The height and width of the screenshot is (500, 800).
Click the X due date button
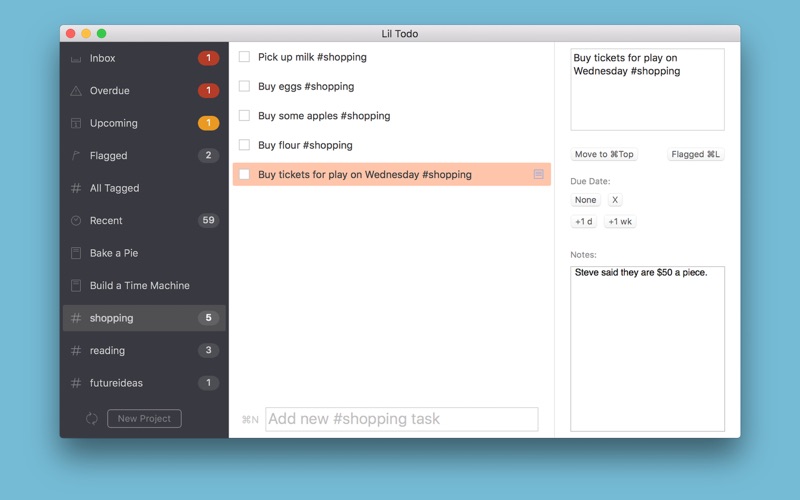615,200
